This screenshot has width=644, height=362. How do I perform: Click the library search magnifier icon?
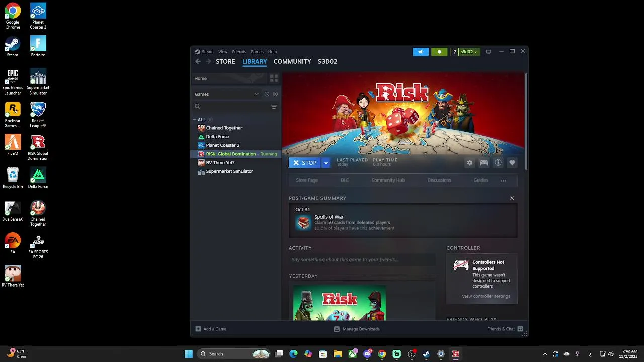pyautogui.click(x=197, y=107)
